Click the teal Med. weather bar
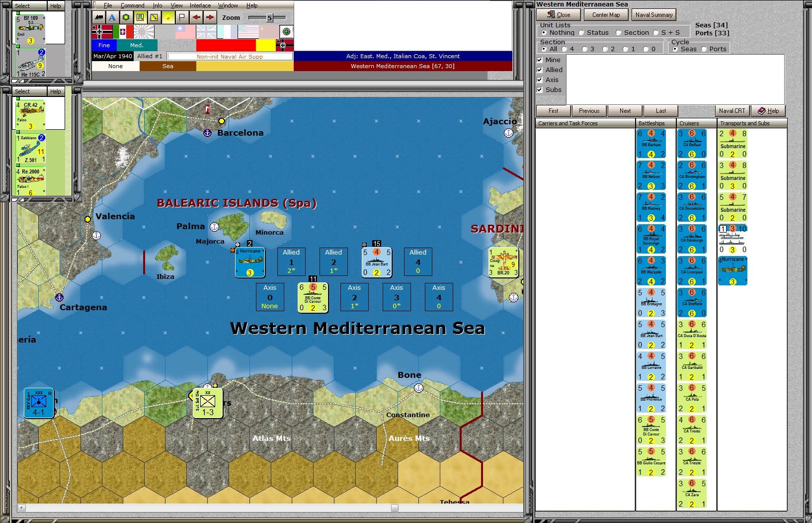The width and height of the screenshot is (812, 523). click(x=137, y=45)
